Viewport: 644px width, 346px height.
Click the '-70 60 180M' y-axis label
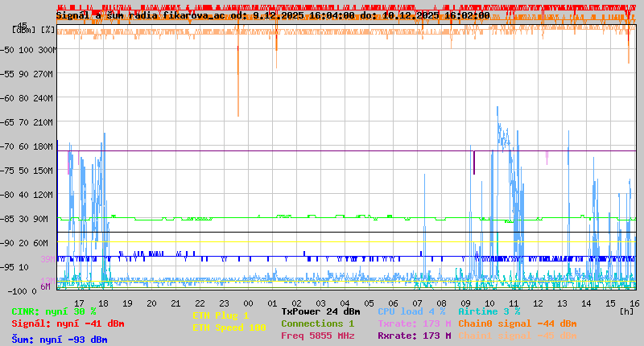tap(27, 146)
